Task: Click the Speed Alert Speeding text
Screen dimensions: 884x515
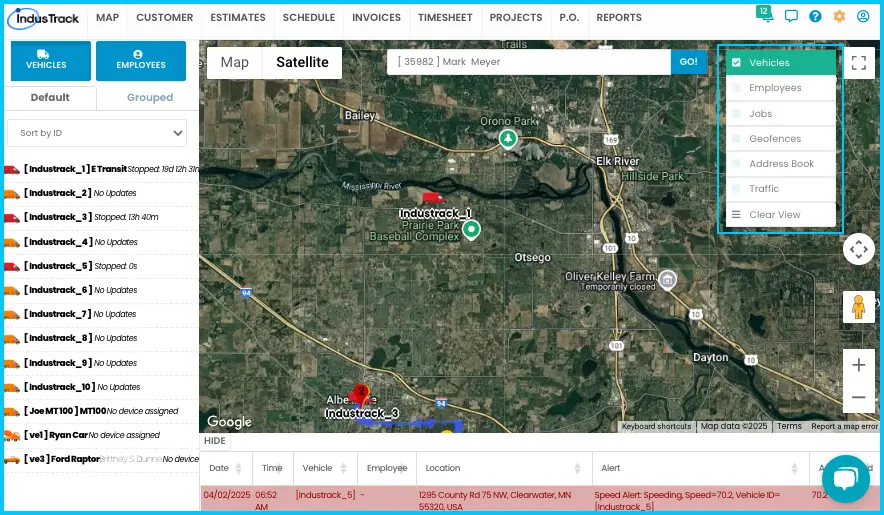Action: (687, 501)
